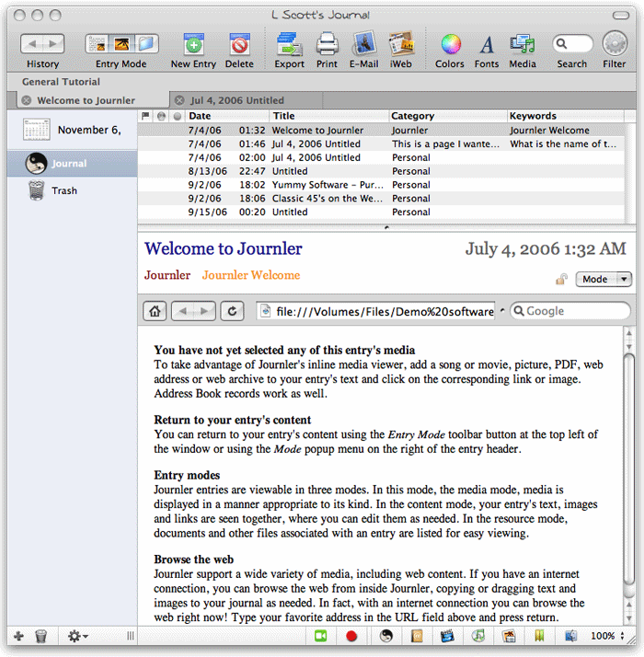Switch Entry Mode to resources view
This screenshot has height=657, width=644.
point(146,43)
